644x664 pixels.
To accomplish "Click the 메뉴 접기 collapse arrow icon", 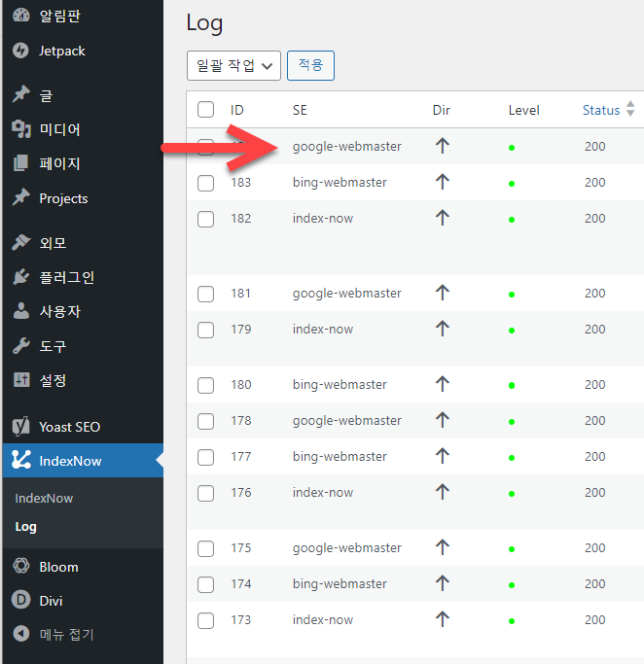I will (x=20, y=634).
